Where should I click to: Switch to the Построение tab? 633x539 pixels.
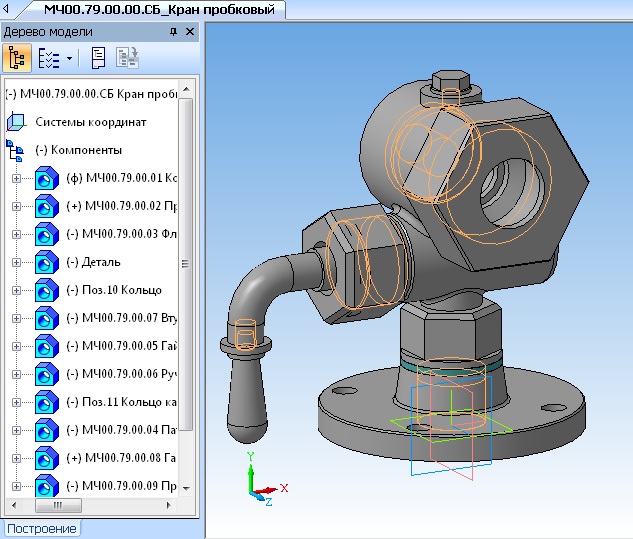click(42, 528)
